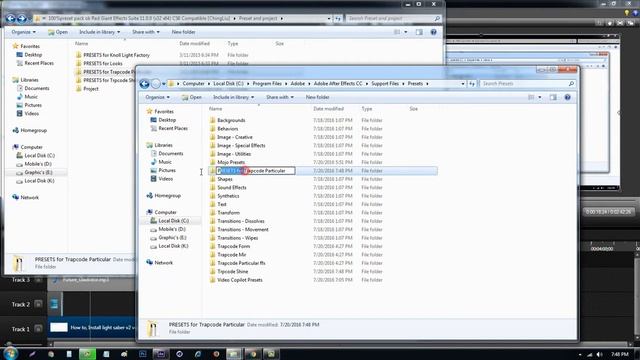This screenshot has height=360, width=640.
Task: Open Network in front window sidebar
Action: point(163,262)
